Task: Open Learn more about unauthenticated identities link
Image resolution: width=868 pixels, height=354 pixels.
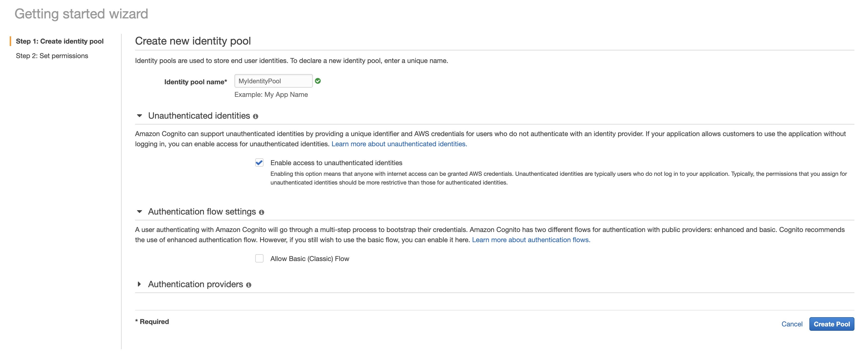Action: [x=399, y=144]
